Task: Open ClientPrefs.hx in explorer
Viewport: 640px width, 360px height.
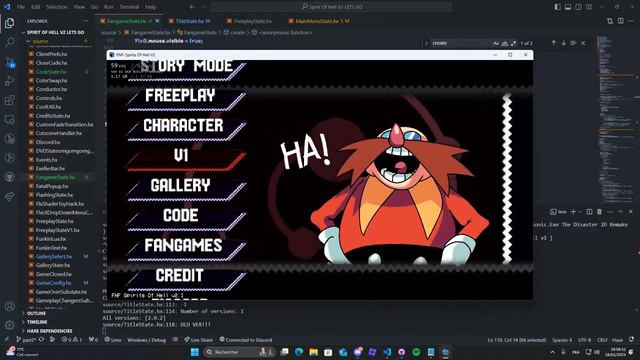Action: coord(51,54)
